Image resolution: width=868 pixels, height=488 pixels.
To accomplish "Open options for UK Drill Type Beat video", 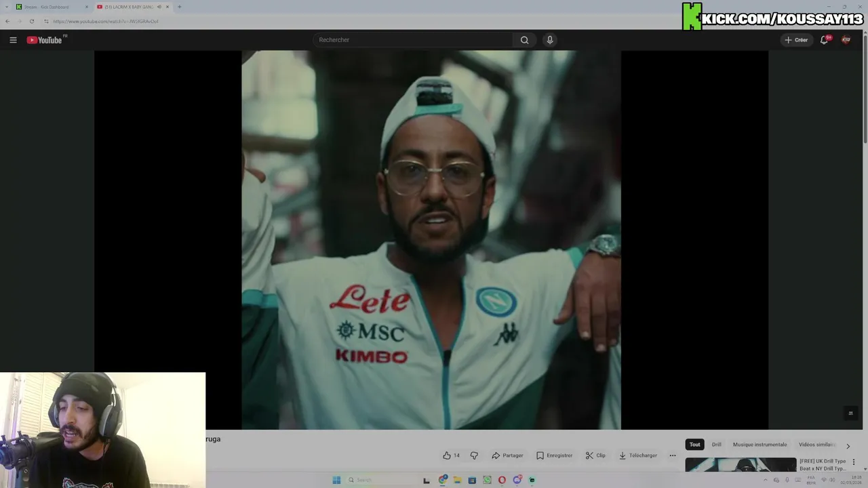I will point(854,462).
